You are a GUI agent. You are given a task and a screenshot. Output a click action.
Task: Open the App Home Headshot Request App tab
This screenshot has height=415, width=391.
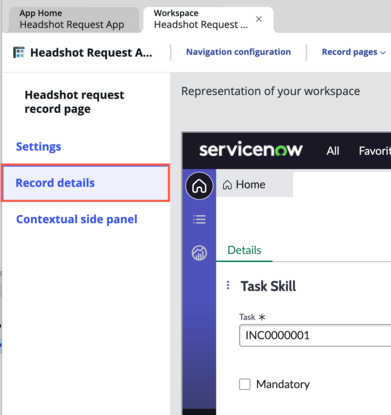(73, 19)
